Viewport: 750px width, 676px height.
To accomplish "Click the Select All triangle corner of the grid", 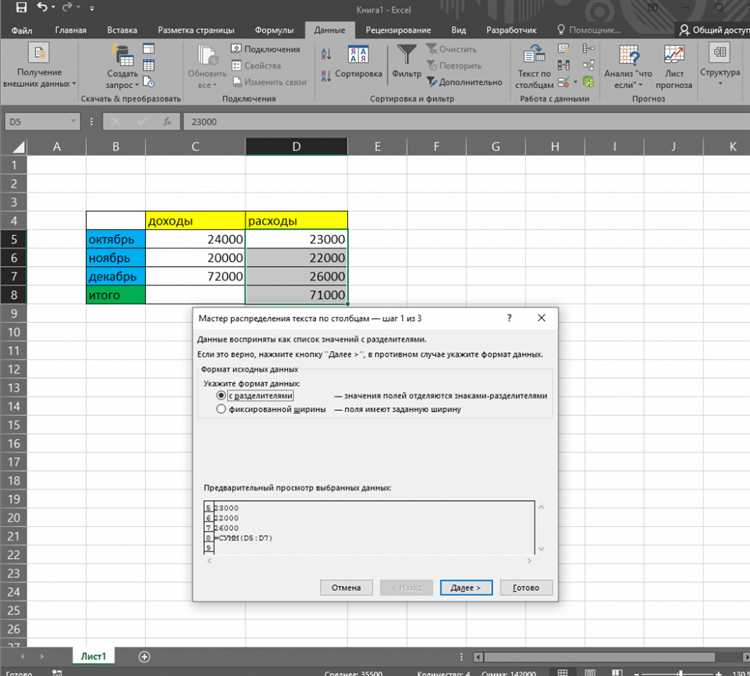I will pos(18,146).
